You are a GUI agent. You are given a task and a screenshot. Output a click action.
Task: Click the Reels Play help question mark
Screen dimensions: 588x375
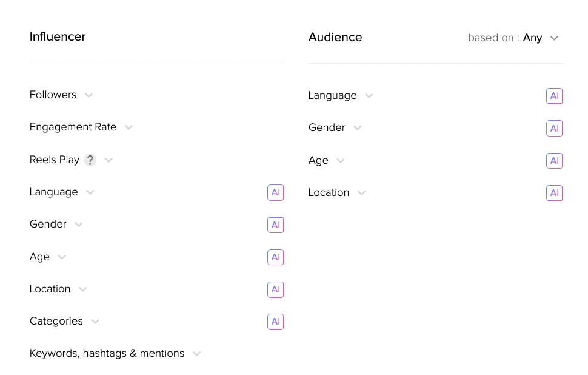[x=90, y=160]
